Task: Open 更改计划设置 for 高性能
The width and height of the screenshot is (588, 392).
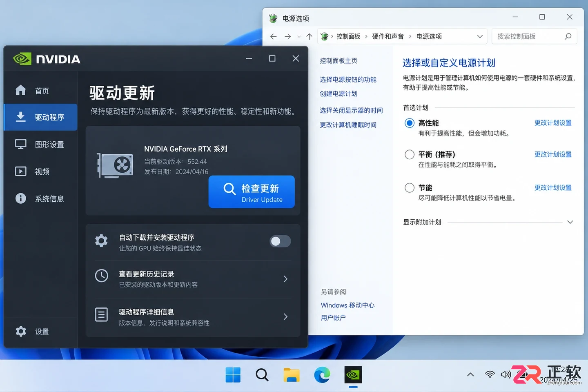Action: pos(553,123)
